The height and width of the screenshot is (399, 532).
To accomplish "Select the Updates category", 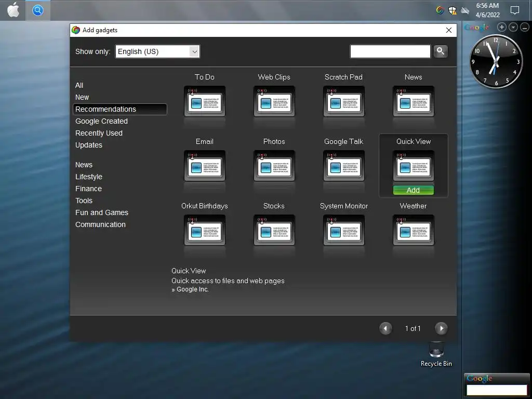I will click(88, 145).
